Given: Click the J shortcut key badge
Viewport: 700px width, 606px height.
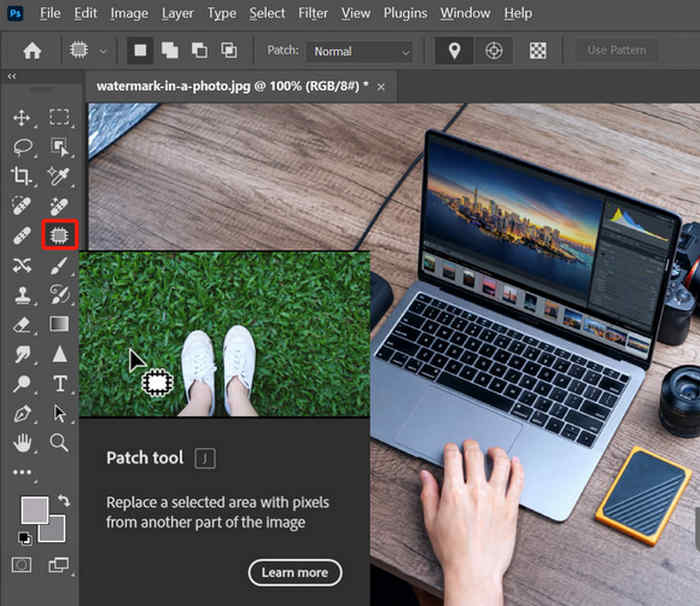Looking at the screenshot, I should (x=205, y=458).
